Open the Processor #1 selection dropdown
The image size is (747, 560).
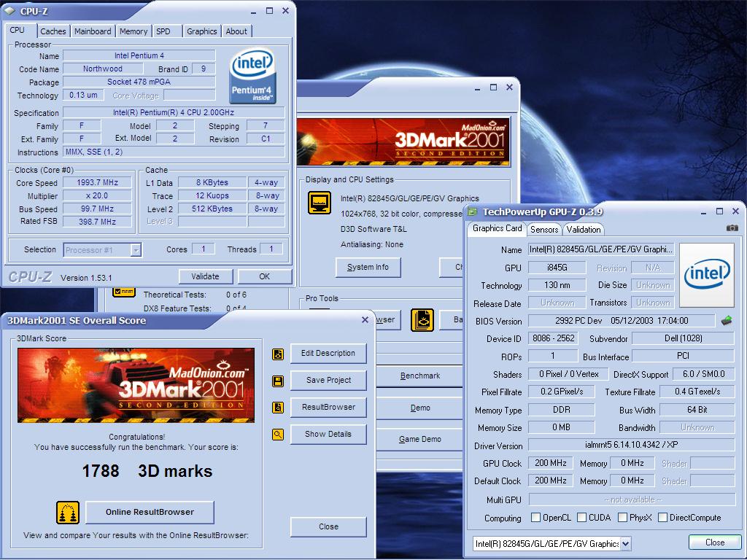136,250
